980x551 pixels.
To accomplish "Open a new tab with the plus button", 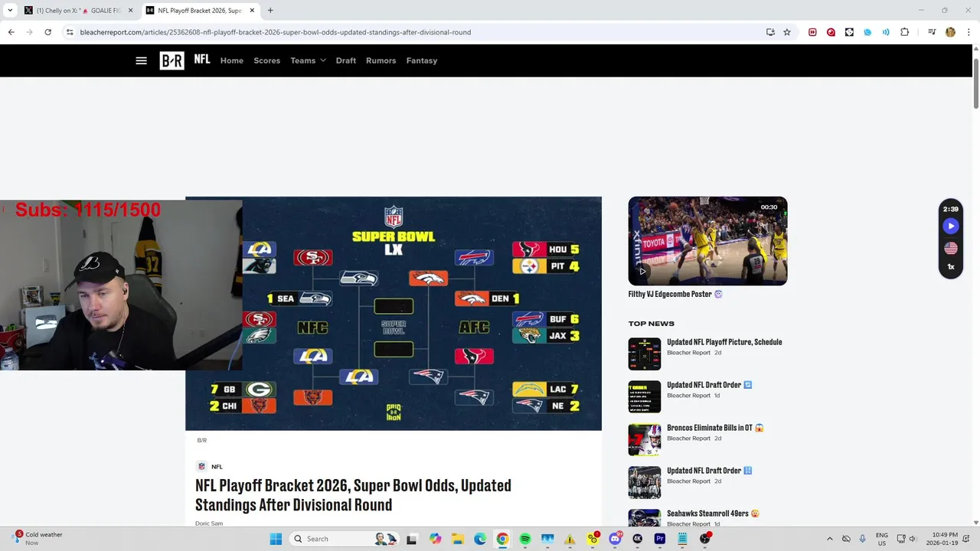I will (270, 11).
